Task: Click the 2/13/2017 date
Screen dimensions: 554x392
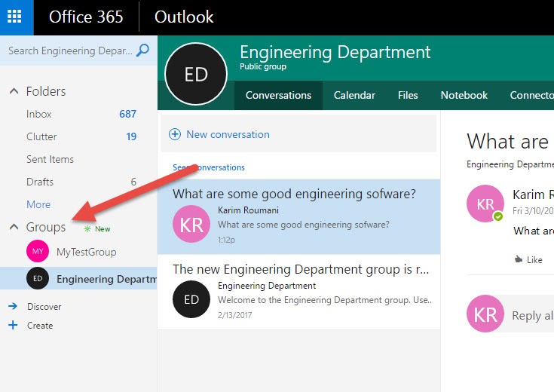Action: (234, 315)
